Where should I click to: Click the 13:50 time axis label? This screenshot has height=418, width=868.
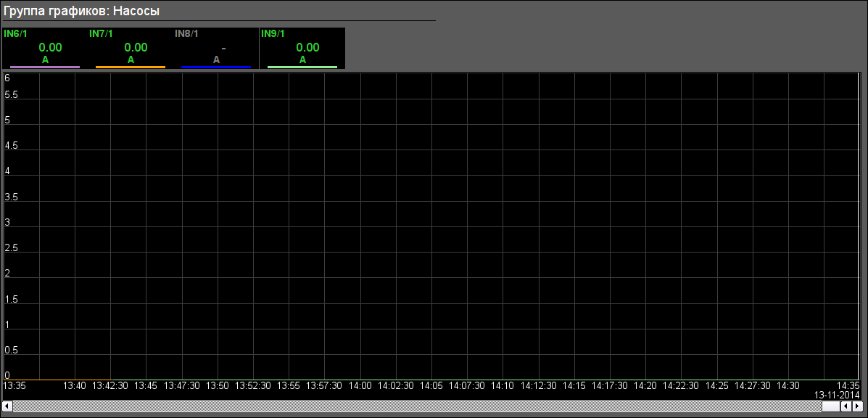(x=218, y=385)
